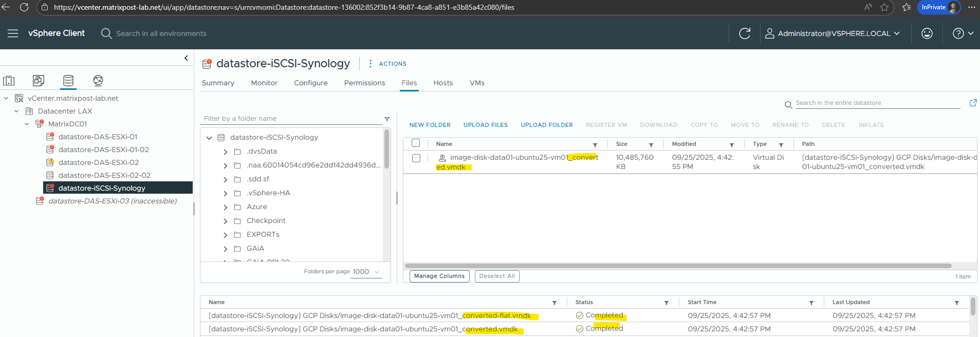Open the Configure tab

tap(311, 83)
